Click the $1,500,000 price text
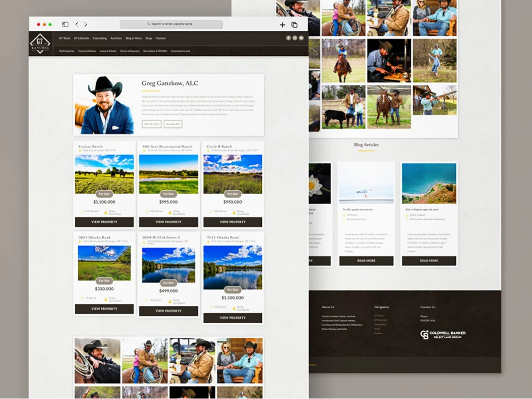Image resolution: width=532 pixels, height=399 pixels. coord(233,298)
